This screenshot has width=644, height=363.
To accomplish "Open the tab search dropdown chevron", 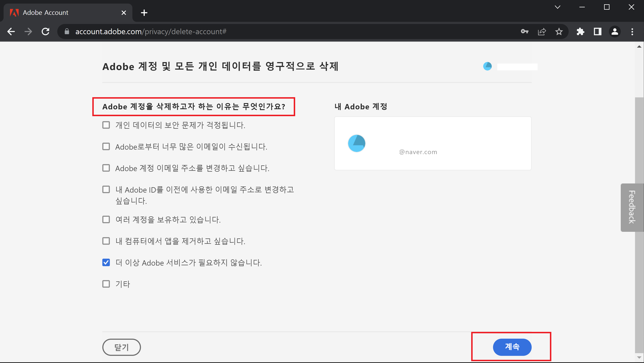I will coord(557,7).
